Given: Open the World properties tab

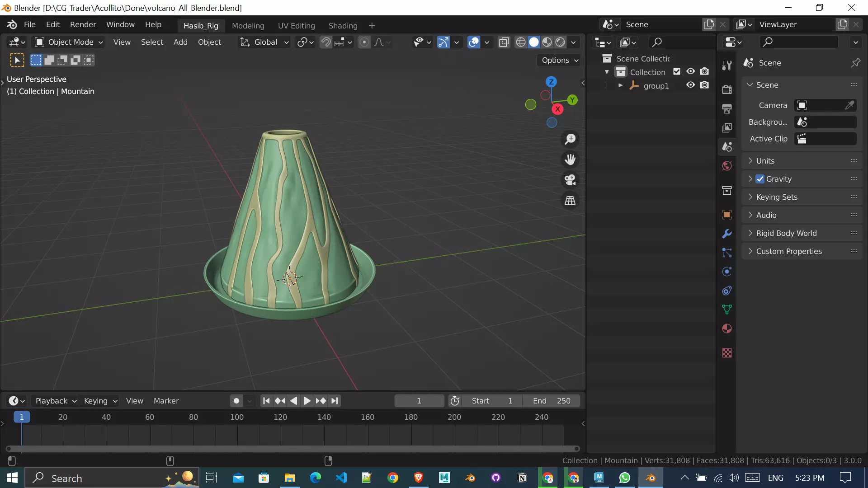Looking at the screenshot, I should coord(727,166).
